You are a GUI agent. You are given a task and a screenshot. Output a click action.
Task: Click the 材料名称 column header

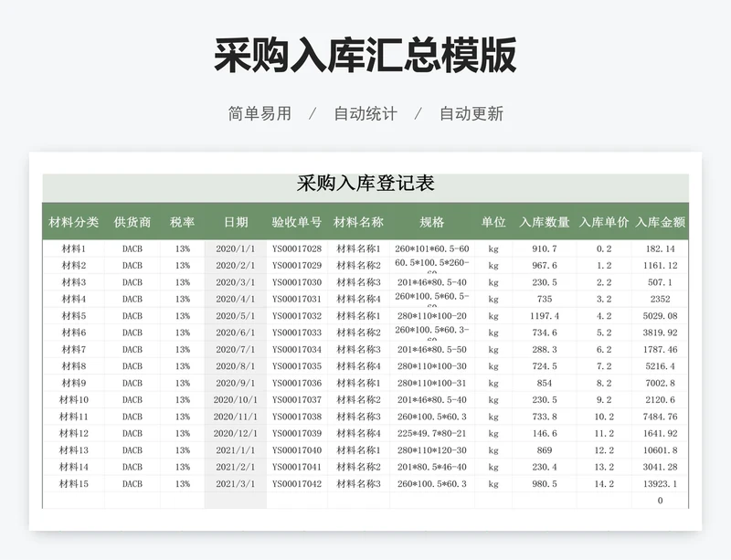click(x=358, y=222)
